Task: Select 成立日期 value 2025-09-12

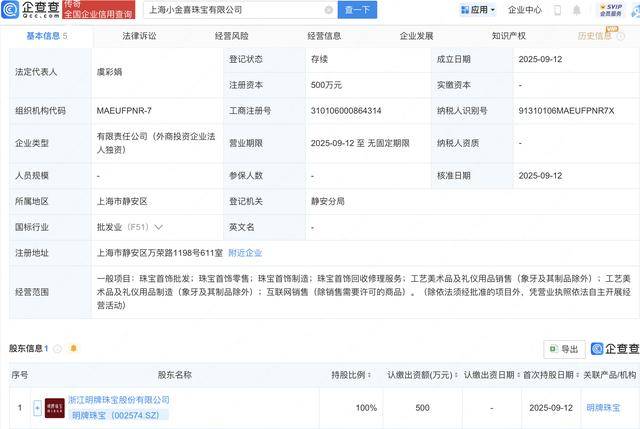Action: 540,59
